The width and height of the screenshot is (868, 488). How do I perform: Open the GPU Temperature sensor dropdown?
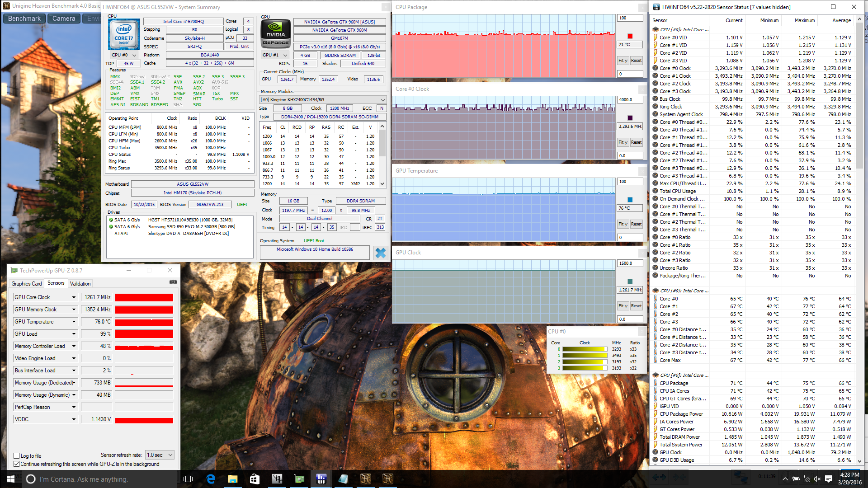click(x=74, y=322)
